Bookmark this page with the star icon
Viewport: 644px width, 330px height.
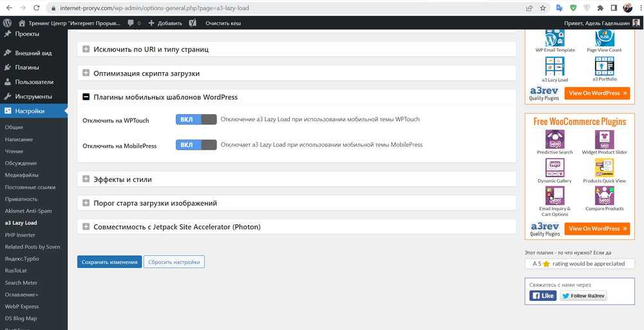point(543,8)
